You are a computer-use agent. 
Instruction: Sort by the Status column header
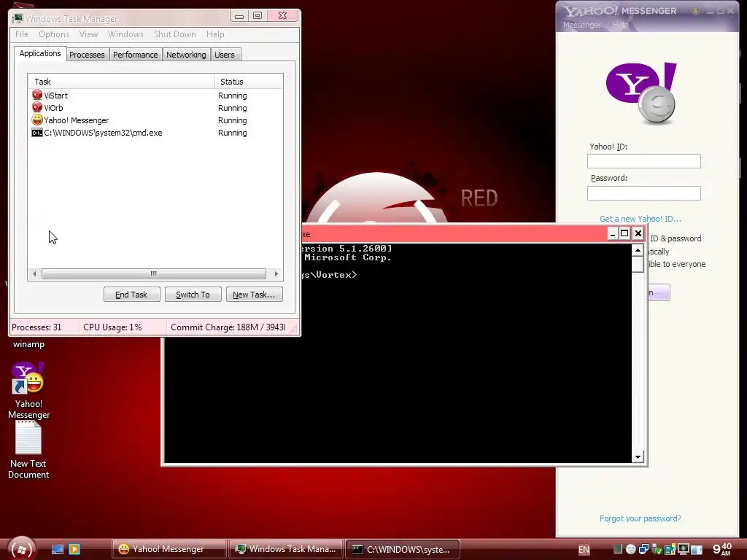coord(249,82)
